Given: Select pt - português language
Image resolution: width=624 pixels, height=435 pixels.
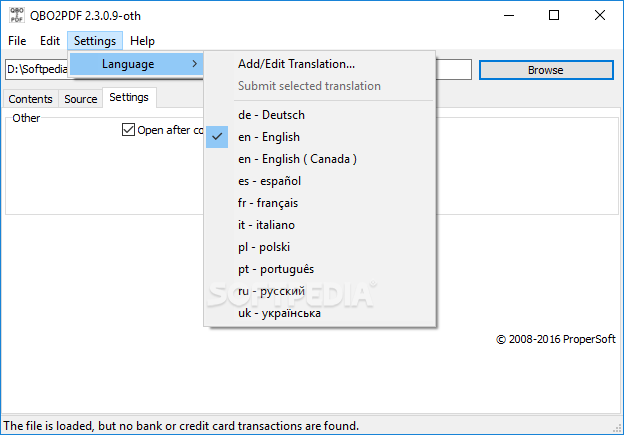Looking at the screenshot, I should pyautogui.click(x=319, y=269).
